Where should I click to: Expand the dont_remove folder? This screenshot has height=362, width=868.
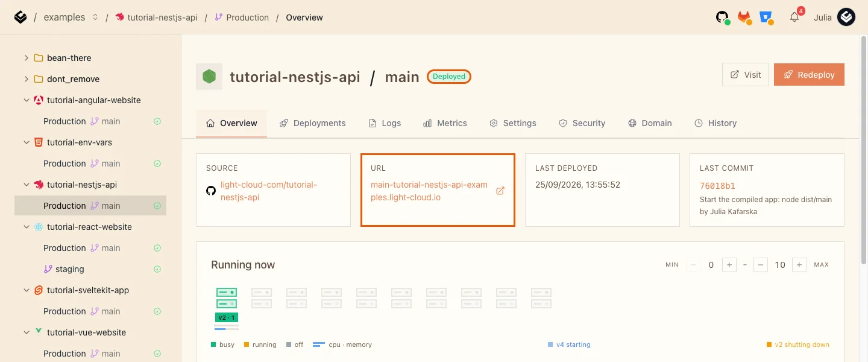tap(26, 79)
